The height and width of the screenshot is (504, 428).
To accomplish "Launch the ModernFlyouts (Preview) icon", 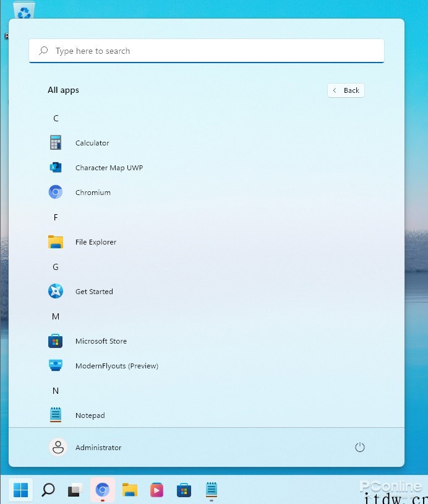I will 56,365.
